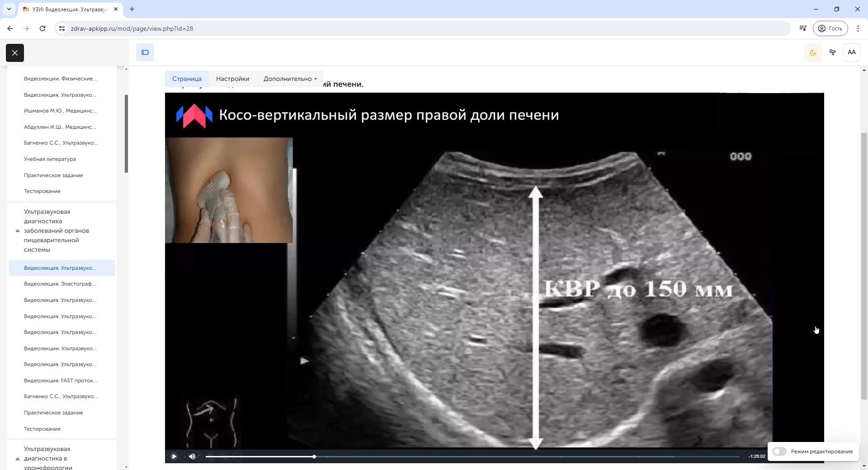Close the course navigation sidebar
The height and width of the screenshot is (470, 868).
tap(15, 53)
